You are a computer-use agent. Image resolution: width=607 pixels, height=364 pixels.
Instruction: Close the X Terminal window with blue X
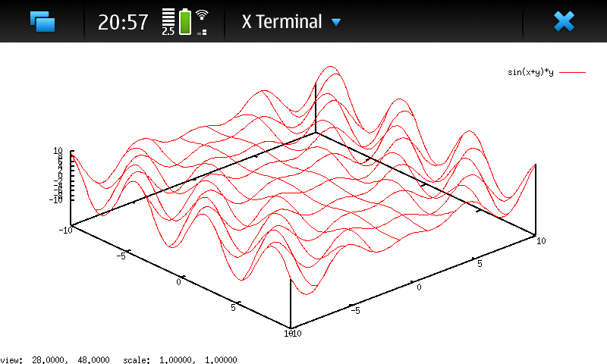click(x=564, y=21)
